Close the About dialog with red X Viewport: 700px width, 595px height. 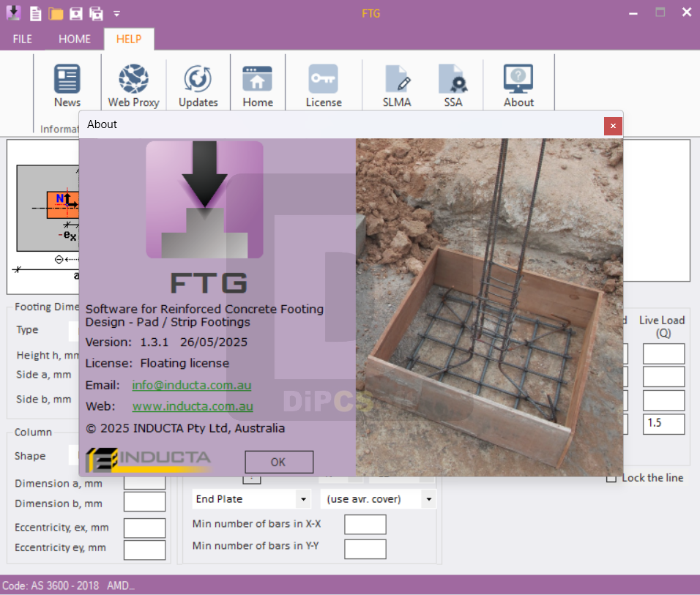(613, 126)
